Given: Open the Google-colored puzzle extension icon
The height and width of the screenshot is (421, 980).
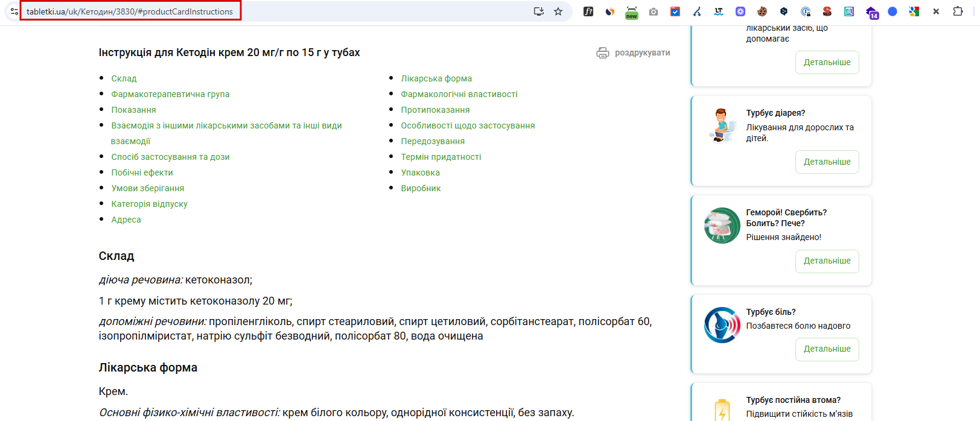Looking at the screenshot, I should pos(914,11).
